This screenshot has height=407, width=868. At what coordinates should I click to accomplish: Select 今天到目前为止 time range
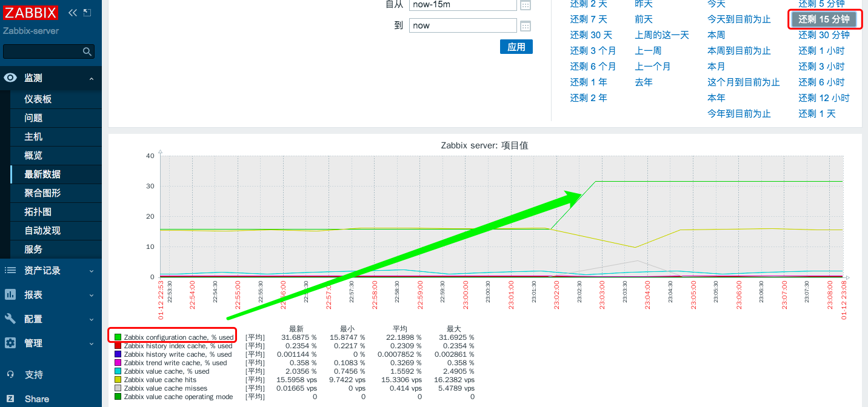pyautogui.click(x=739, y=19)
